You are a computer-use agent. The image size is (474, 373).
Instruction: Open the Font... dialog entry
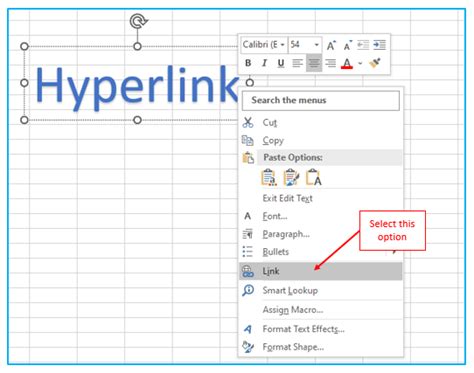pos(321,216)
